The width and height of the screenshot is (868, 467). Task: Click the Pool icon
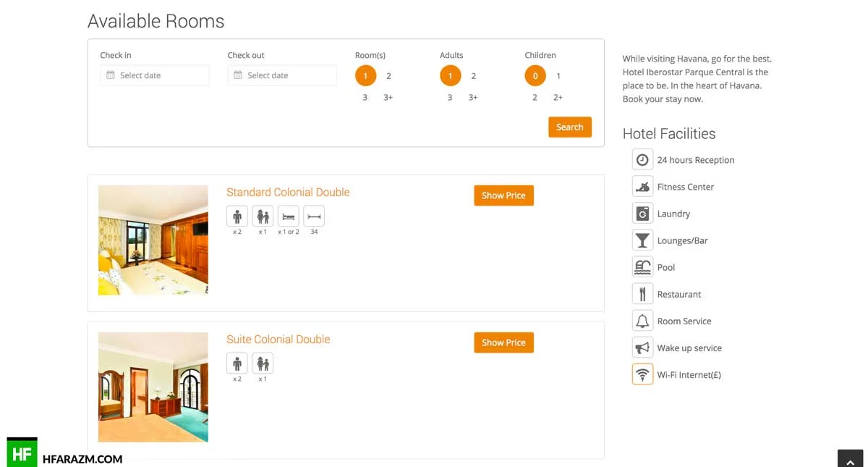click(642, 267)
